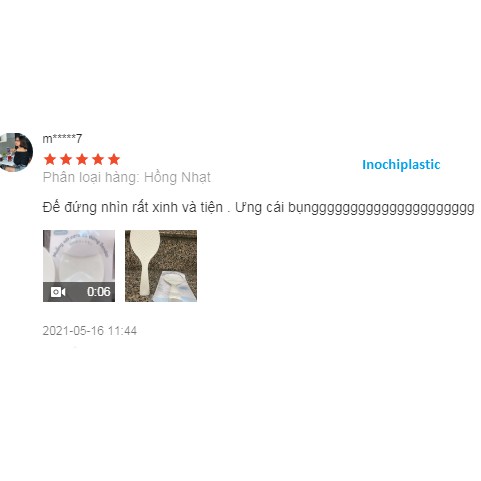Screen dimensions: 481x481
Task: Click the packaged spoon in the second photo
Action: tap(174, 287)
